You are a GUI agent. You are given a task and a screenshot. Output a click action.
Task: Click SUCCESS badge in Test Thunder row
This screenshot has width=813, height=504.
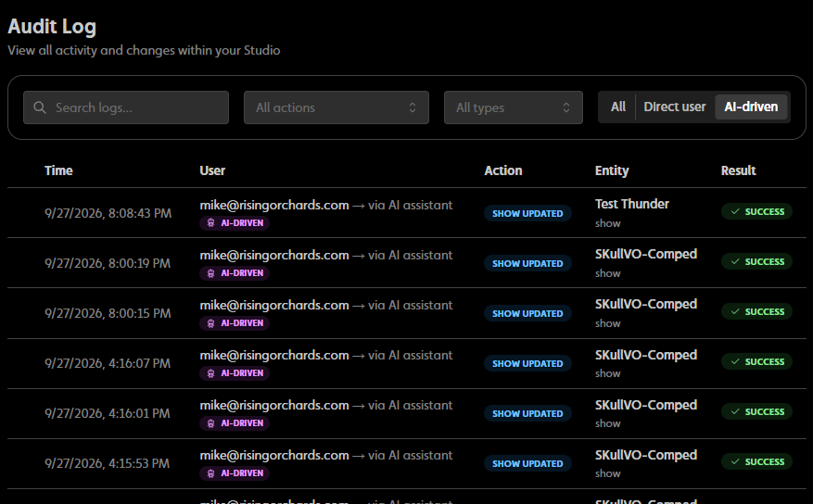(x=756, y=211)
